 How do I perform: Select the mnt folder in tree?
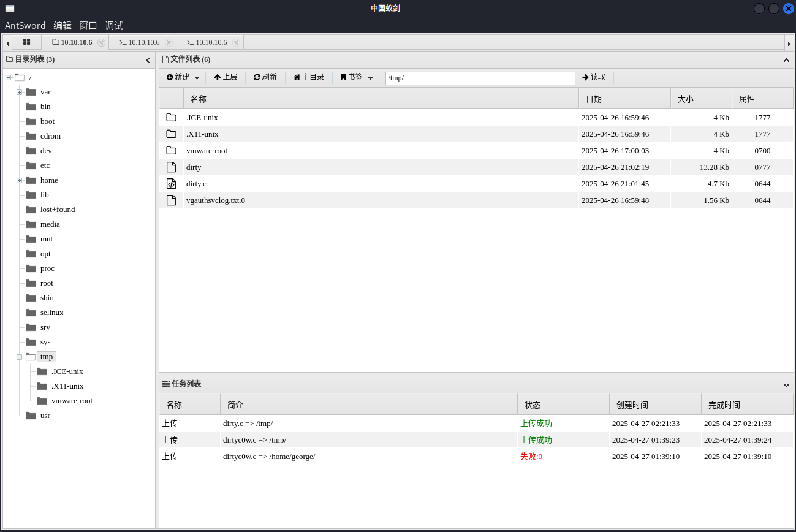click(47, 239)
